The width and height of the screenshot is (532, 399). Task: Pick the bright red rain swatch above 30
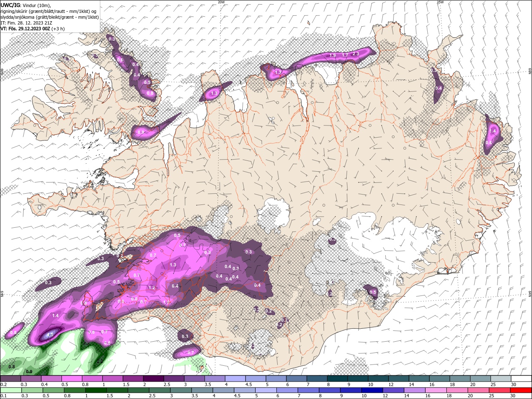[521, 390]
